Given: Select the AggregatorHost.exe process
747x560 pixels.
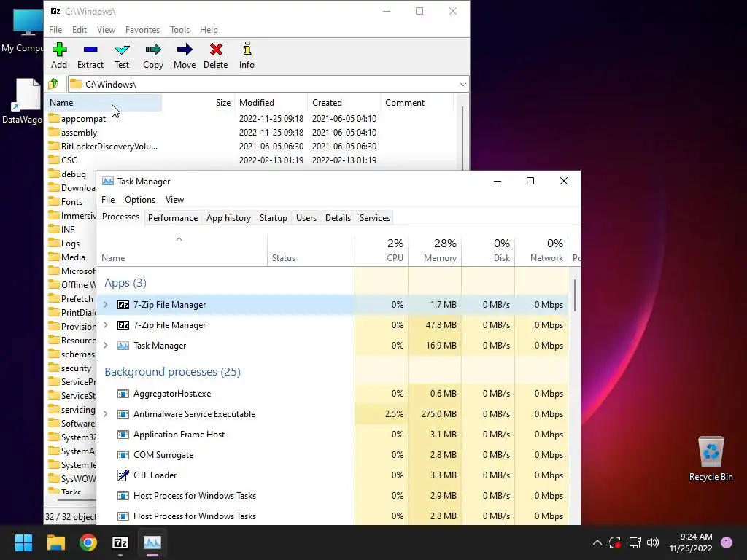Looking at the screenshot, I should click(332, 393).
